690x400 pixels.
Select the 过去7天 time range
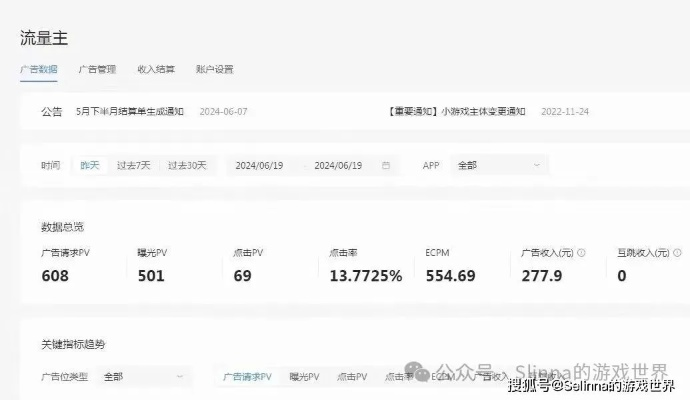(x=133, y=165)
